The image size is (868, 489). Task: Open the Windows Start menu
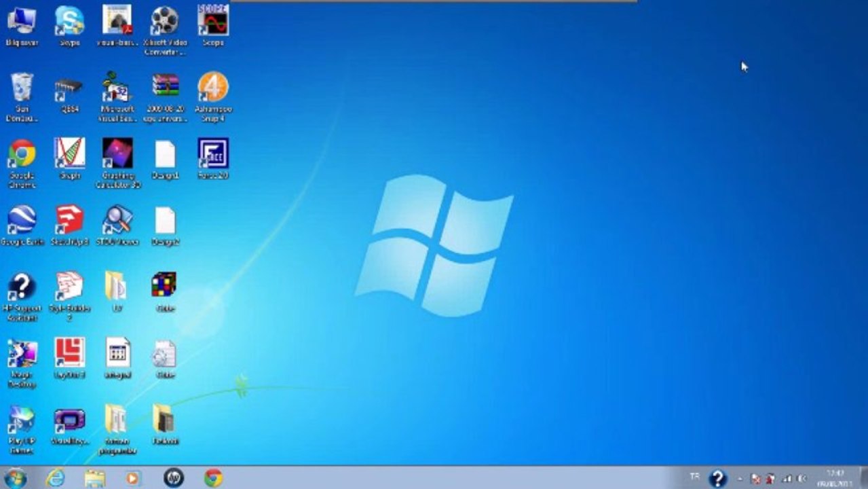(15, 477)
